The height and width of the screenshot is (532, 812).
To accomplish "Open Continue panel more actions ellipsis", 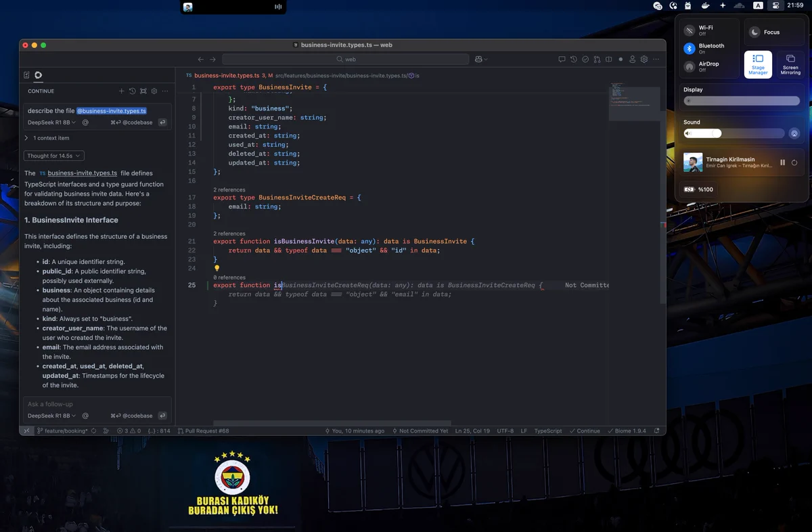I will pos(165,91).
